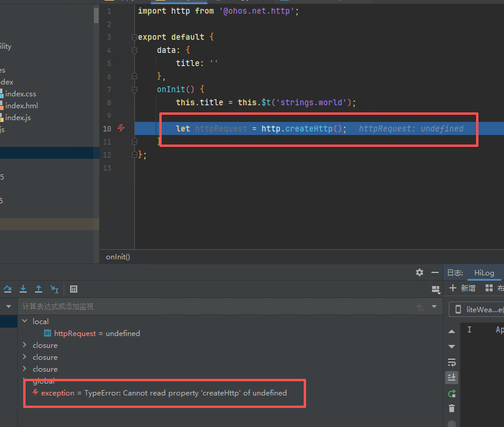Click the step out up-arrow icon
The image size is (504, 427).
(x=39, y=289)
